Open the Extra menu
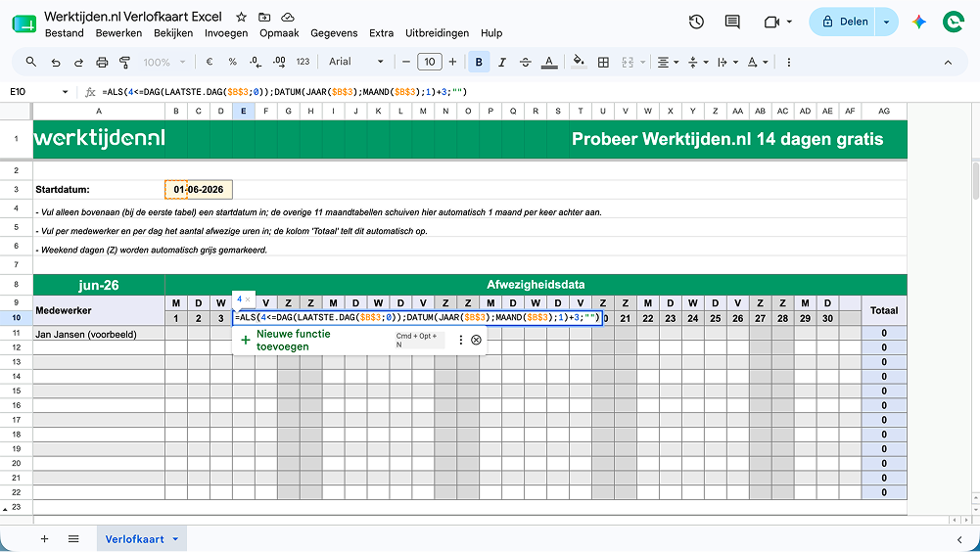The image size is (980, 552). tap(381, 33)
